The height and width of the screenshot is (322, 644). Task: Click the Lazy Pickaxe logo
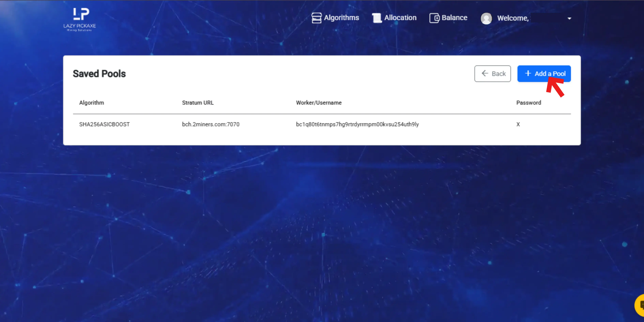coord(80,19)
